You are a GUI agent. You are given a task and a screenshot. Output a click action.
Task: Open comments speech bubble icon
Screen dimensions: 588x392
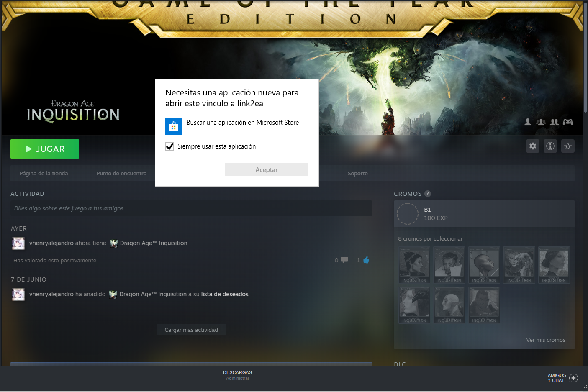coord(344,260)
